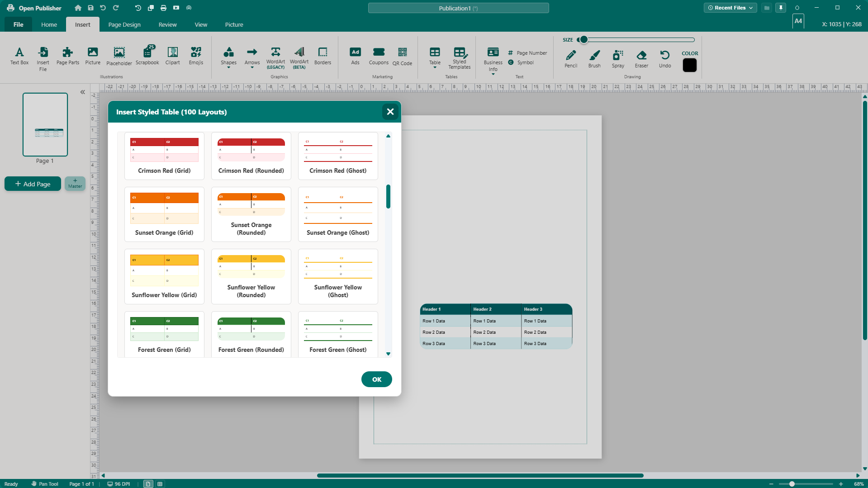
Task: Open the Insert File tool
Action: point(43,59)
